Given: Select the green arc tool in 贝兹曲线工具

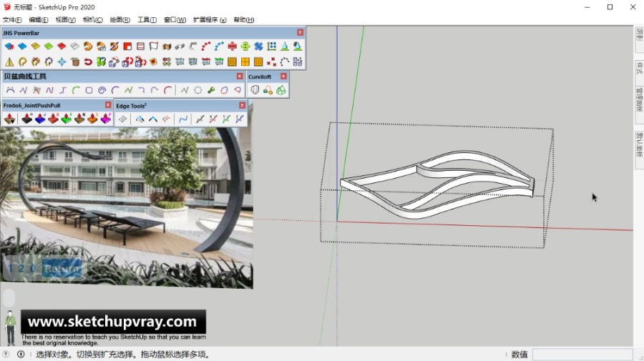Looking at the screenshot, I should (76, 90).
